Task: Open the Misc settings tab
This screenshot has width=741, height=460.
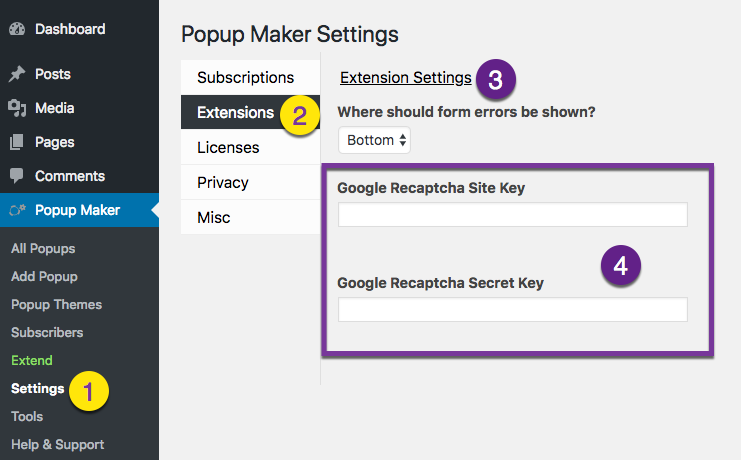Action: coord(250,217)
